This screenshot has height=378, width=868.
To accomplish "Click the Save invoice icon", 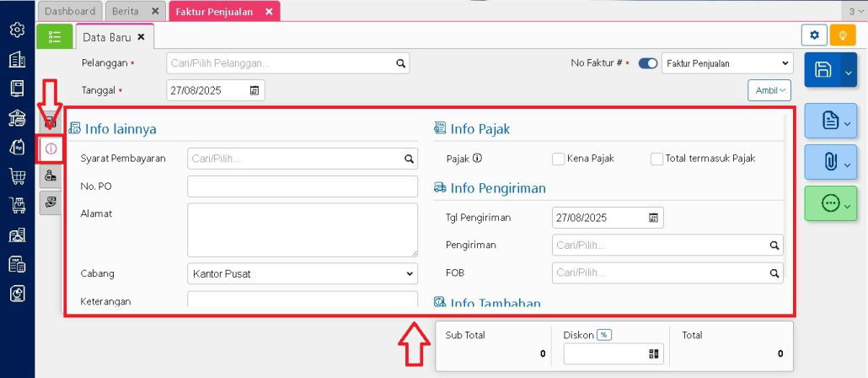I will click(x=823, y=70).
